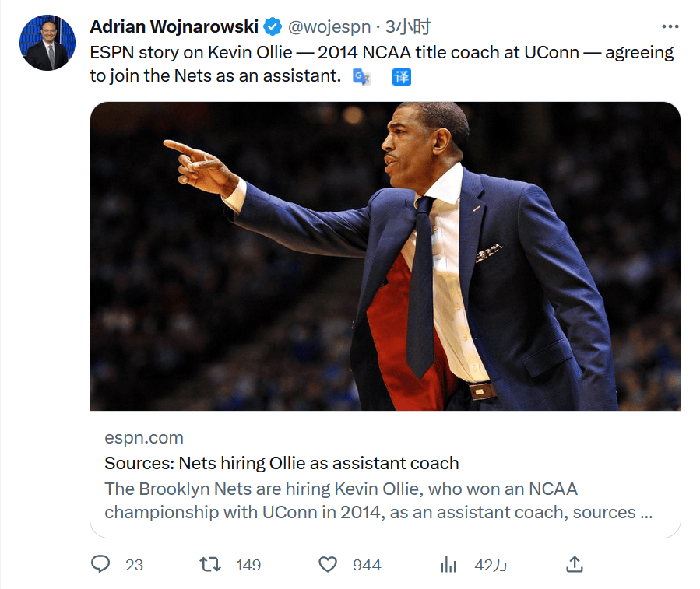Click the article summary about the Brooklyn Nets
700x589 pixels.
tap(378, 500)
